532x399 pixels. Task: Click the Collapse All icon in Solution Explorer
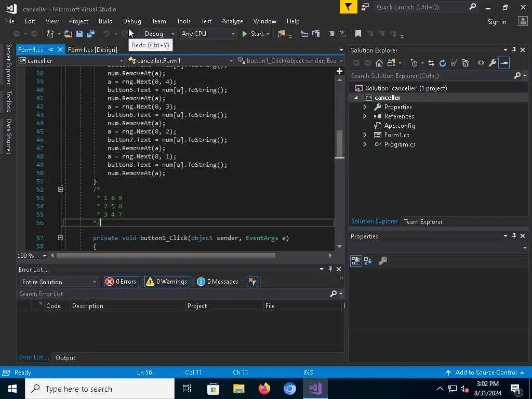454,63
